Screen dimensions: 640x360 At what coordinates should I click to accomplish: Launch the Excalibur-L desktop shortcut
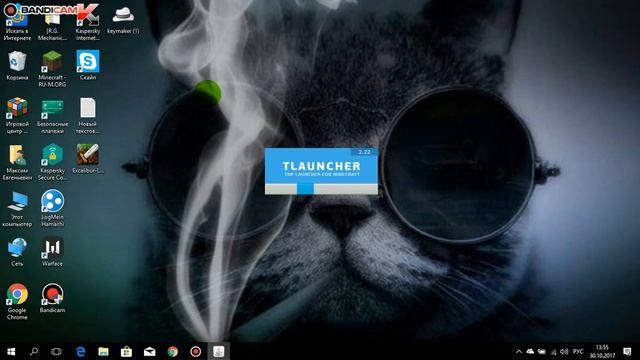88,159
